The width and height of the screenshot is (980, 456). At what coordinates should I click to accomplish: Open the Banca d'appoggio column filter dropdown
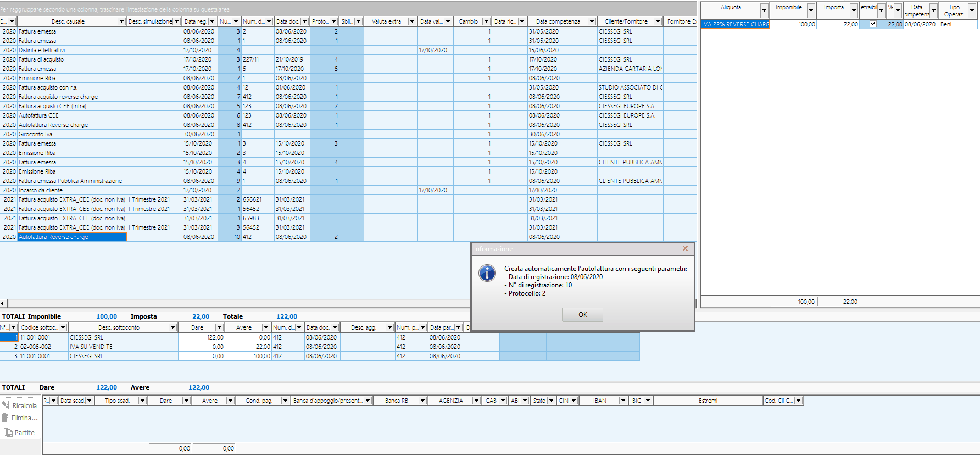[367, 401]
